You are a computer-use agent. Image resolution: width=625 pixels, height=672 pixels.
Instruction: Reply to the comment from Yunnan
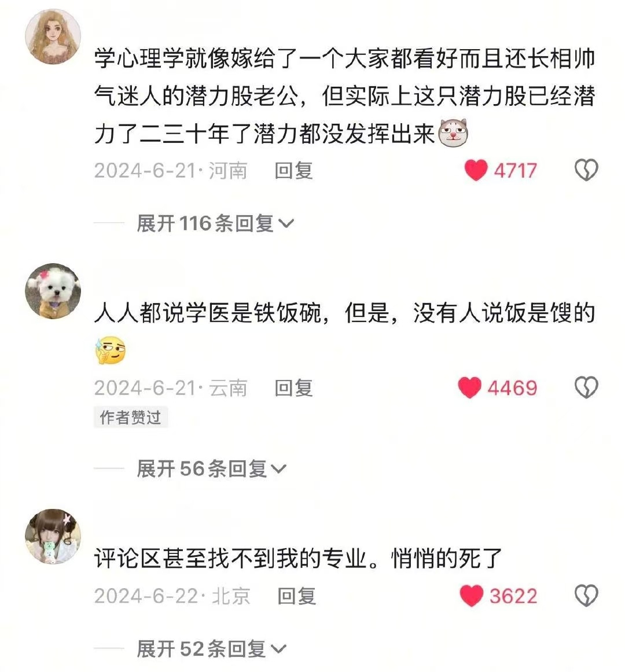click(x=293, y=388)
